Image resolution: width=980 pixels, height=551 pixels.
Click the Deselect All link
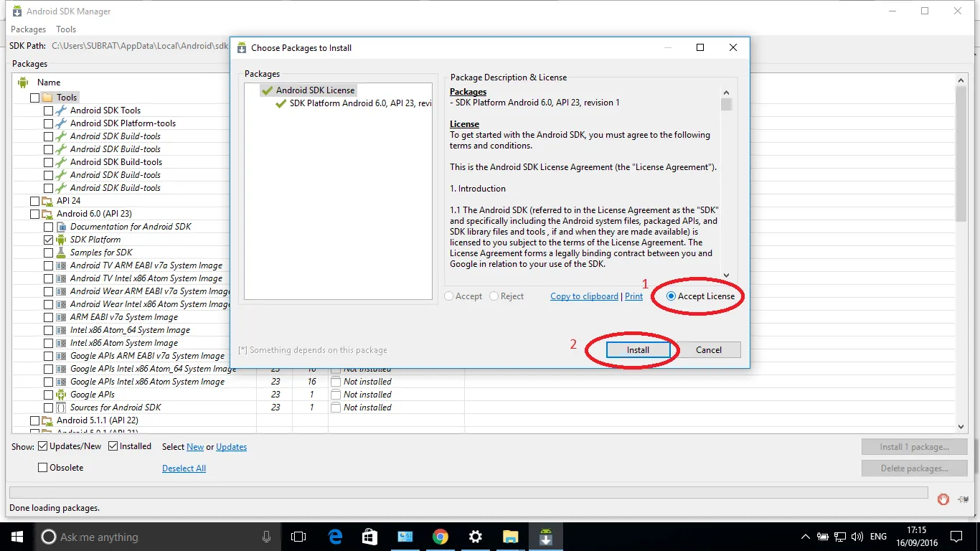(x=184, y=468)
